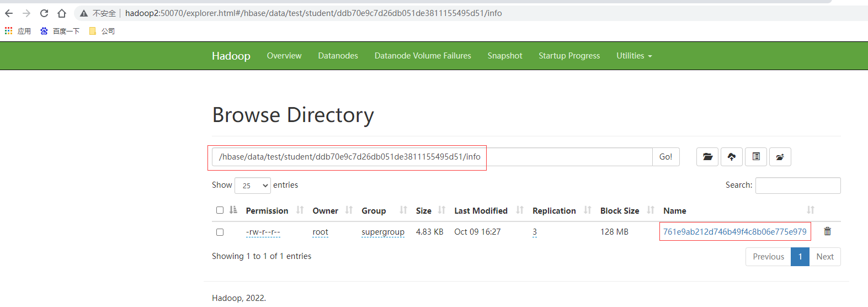The width and height of the screenshot is (868, 307).
Task: Click the upload files icon
Action: point(732,157)
